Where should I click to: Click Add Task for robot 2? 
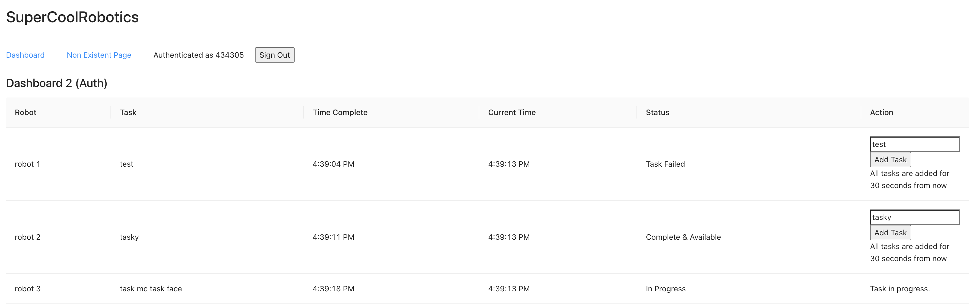(890, 233)
